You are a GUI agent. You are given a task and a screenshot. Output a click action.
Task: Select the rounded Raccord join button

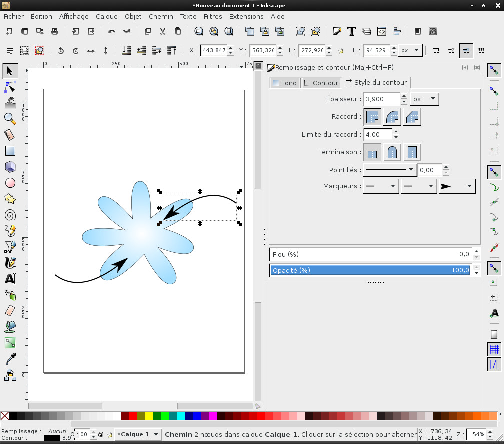(x=392, y=116)
